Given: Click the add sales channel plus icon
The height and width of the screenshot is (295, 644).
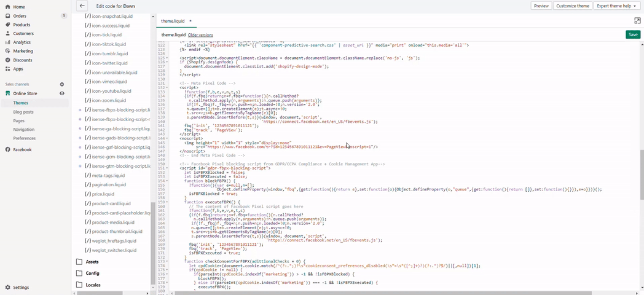Looking at the screenshot, I should click(x=61, y=84).
